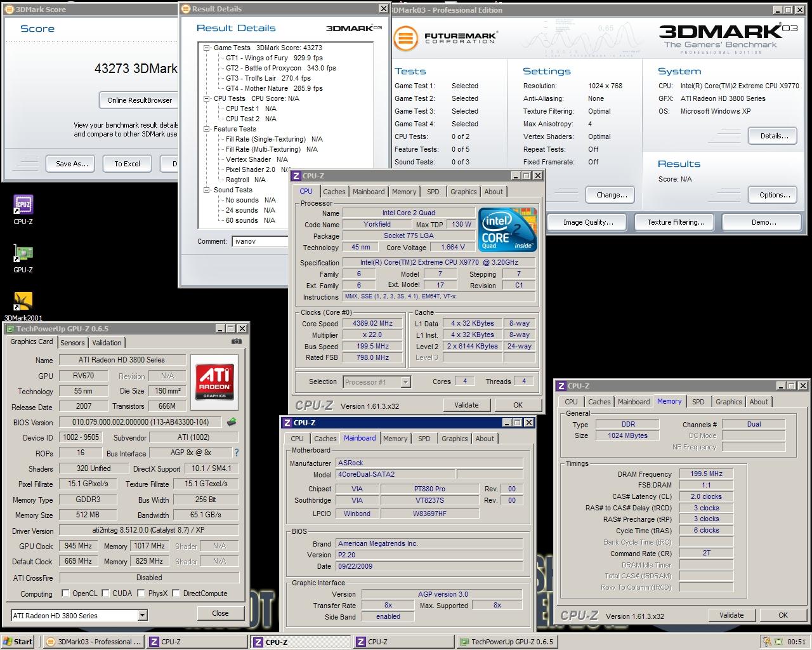Click the Close button in GPU-Z
Image resolution: width=812 pixels, height=650 pixels.
(220, 613)
